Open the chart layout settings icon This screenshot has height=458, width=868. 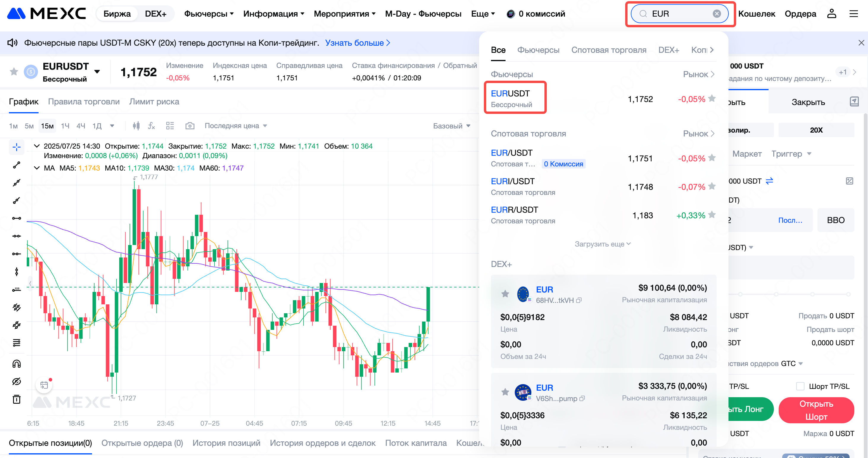pyautogui.click(x=170, y=125)
